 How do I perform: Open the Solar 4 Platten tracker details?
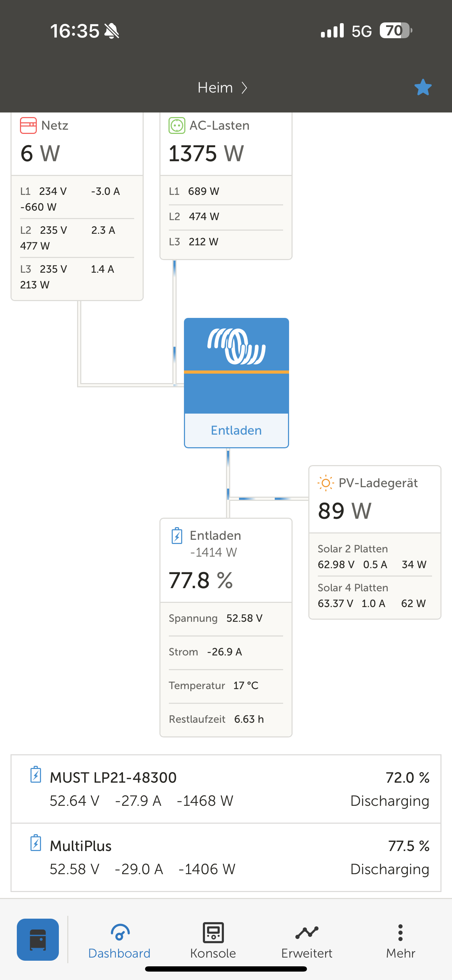pyautogui.click(x=374, y=596)
